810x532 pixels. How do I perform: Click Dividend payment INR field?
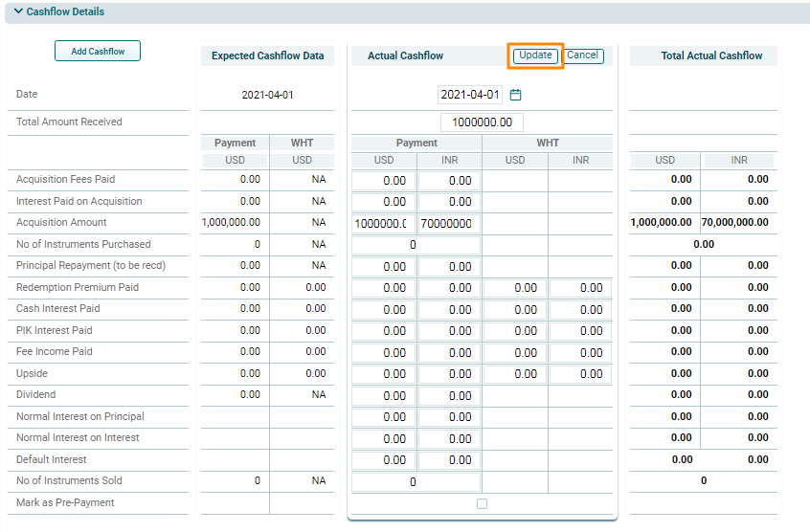pos(448,396)
